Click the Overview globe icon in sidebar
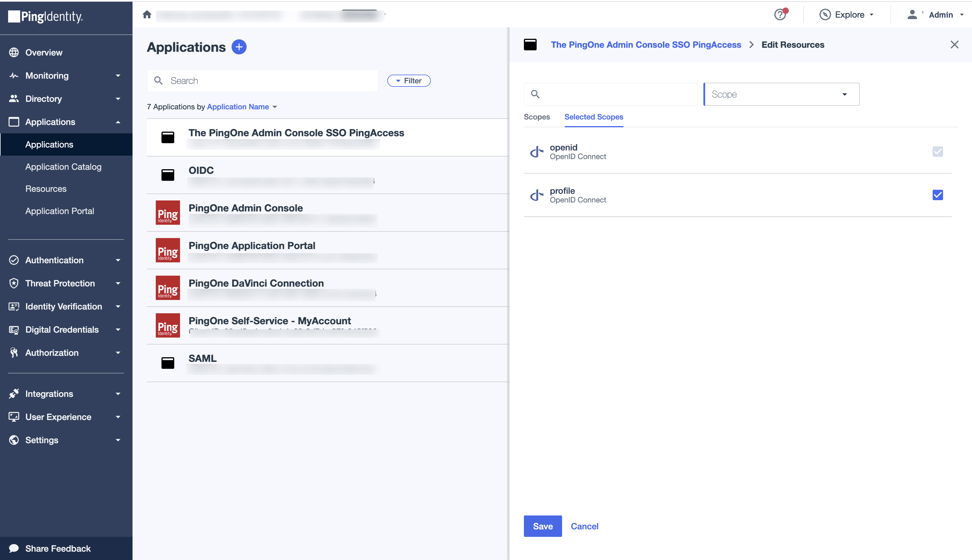Screen dimensions: 972x560 (x=14, y=52)
